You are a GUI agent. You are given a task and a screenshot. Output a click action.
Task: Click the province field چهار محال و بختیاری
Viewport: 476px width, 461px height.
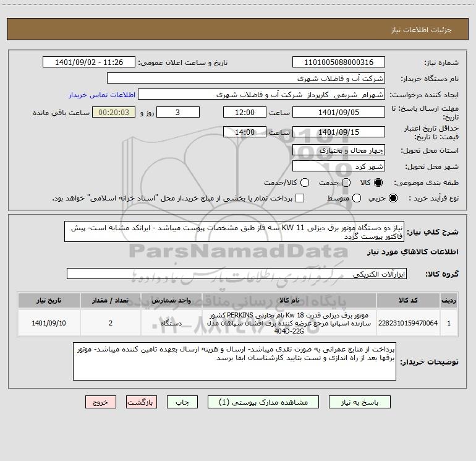[339, 150]
